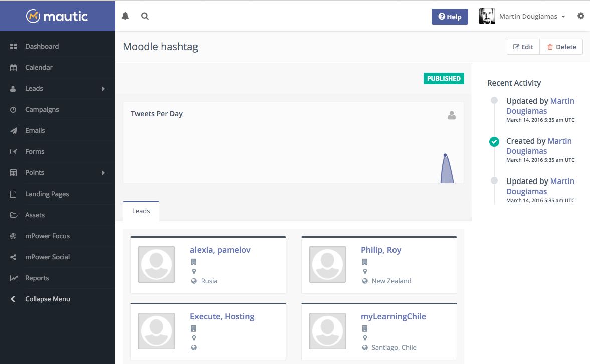
Task: Click the mPower Social share icon
Action: (13, 257)
